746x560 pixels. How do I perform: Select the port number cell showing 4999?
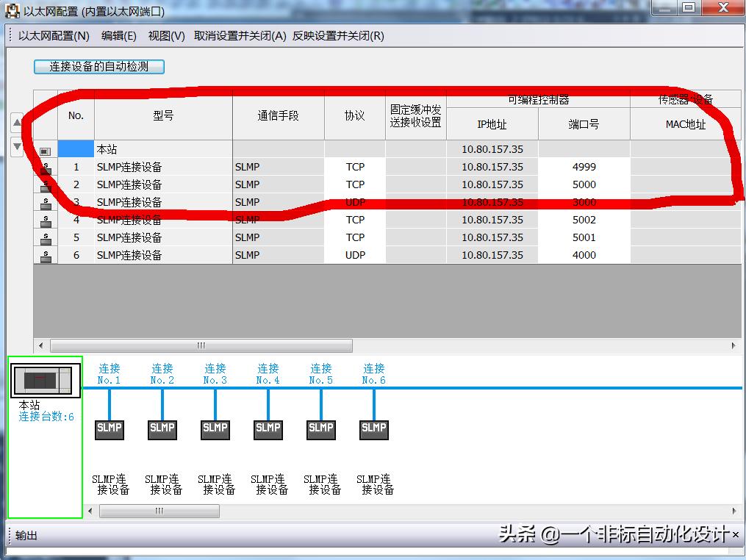click(x=584, y=167)
